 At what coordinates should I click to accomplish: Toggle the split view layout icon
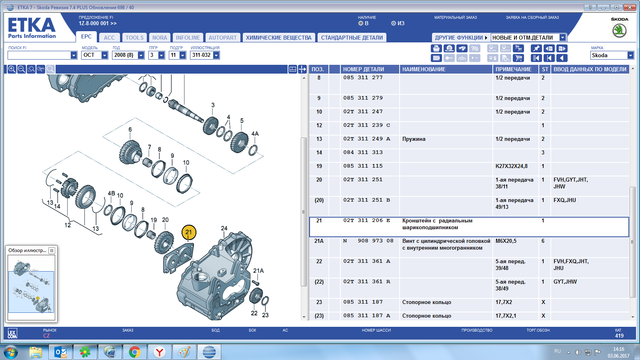302,69
